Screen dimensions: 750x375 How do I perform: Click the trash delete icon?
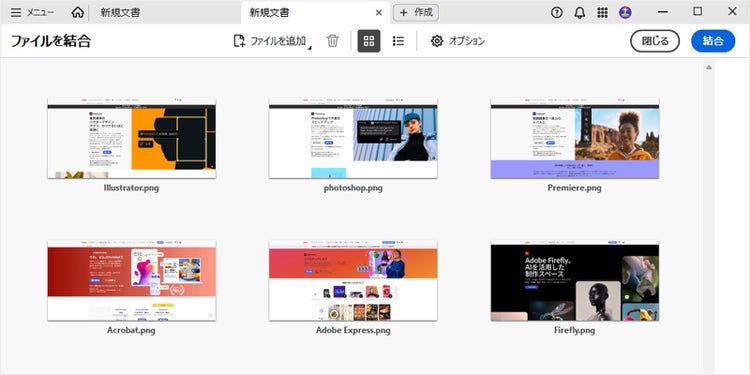pyautogui.click(x=332, y=41)
